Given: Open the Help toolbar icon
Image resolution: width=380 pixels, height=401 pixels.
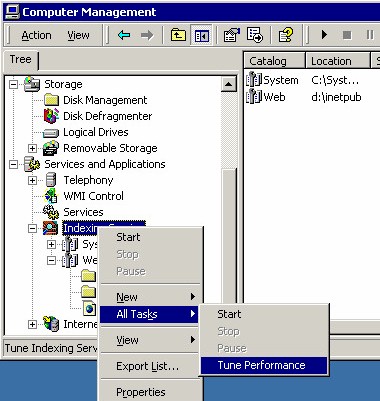Looking at the screenshot, I should [x=286, y=35].
